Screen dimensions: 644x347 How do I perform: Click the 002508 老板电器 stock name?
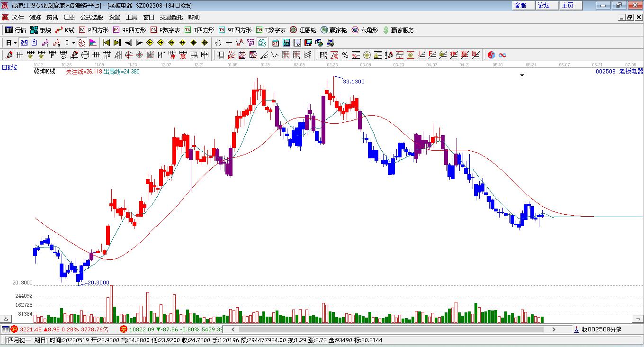click(x=619, y=71)
